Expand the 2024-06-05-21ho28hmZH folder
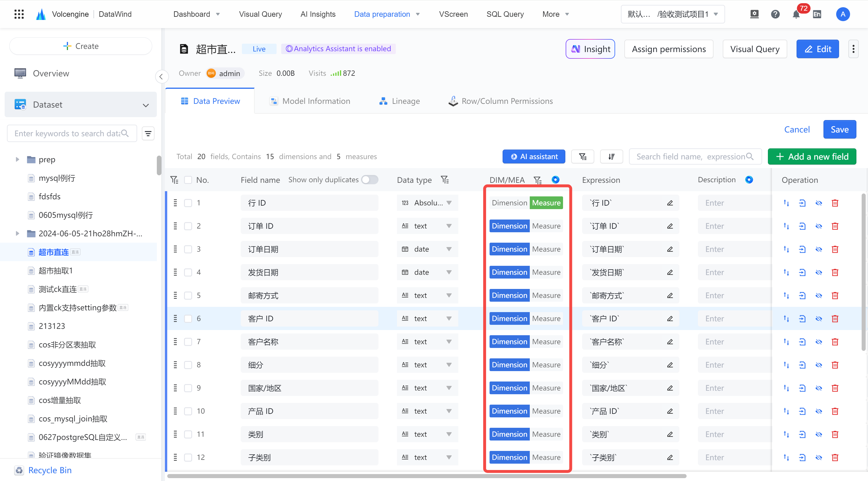The image size is (868, 481). [17, 233]
